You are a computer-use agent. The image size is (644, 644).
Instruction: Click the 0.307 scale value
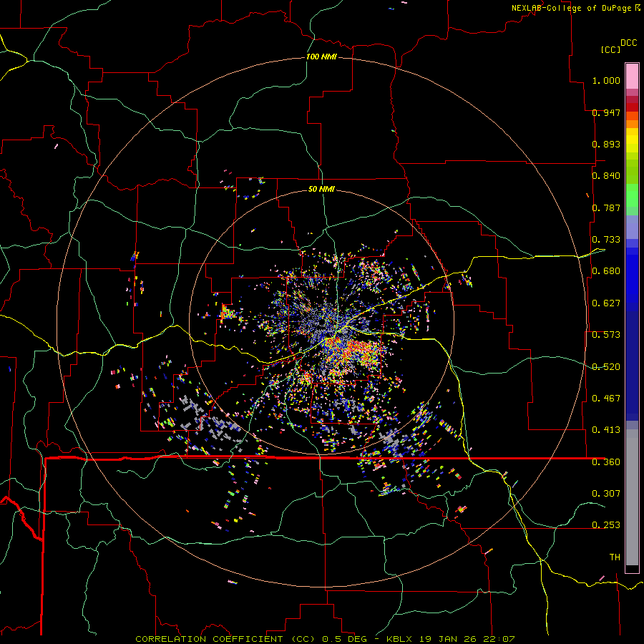pyautogui.click(x=606, y=494)
